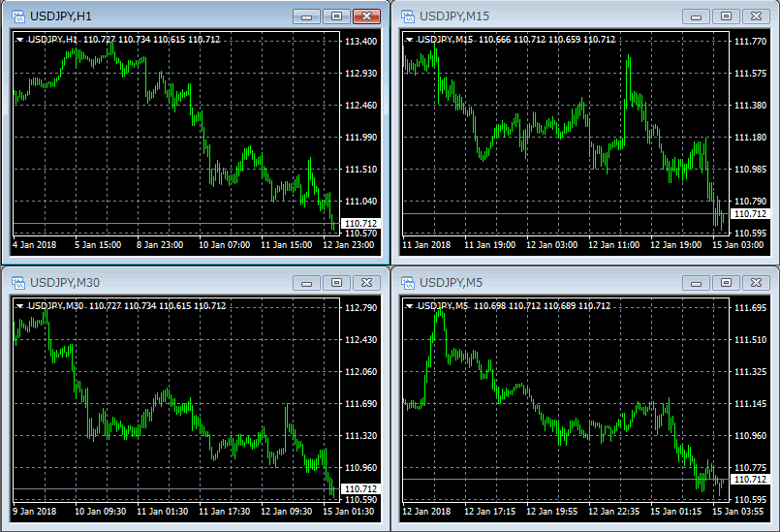
Task: Minimize the USDJPY,M30 chart window
Action: tap(306, 283)
